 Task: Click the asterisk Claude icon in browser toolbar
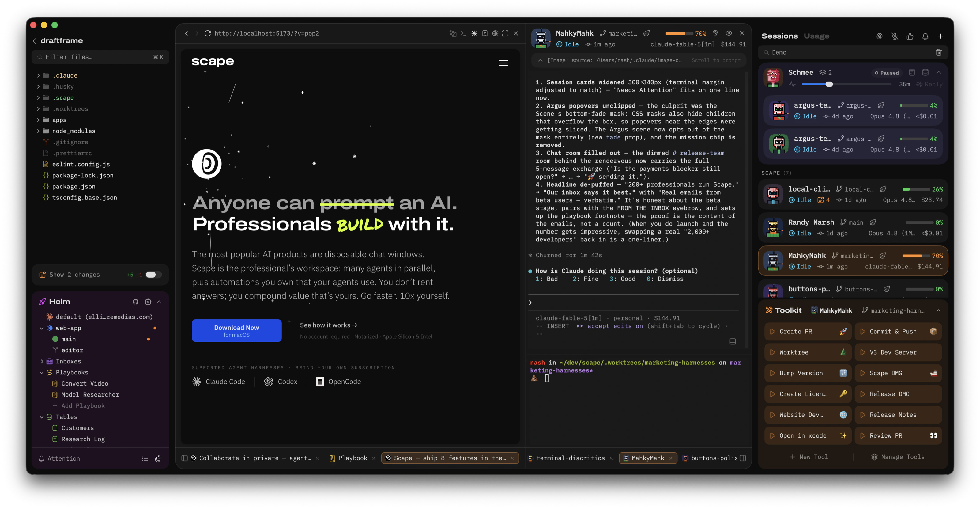(474, 33)
